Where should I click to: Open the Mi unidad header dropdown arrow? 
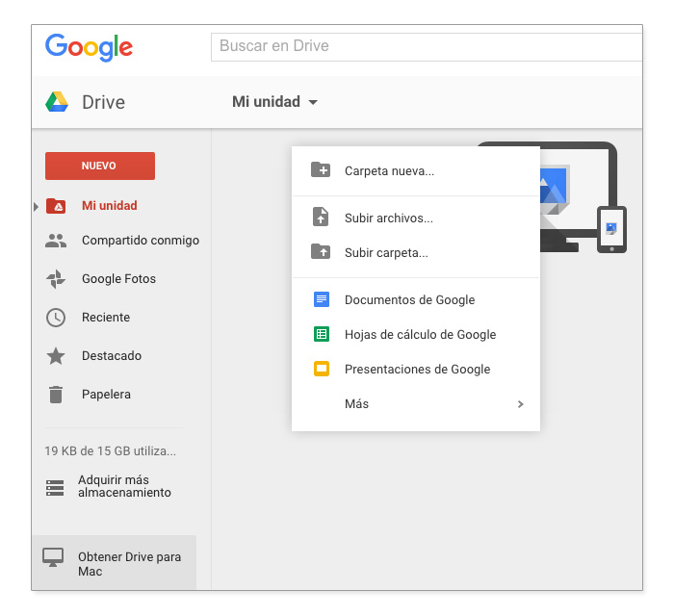tap(313, 102)
